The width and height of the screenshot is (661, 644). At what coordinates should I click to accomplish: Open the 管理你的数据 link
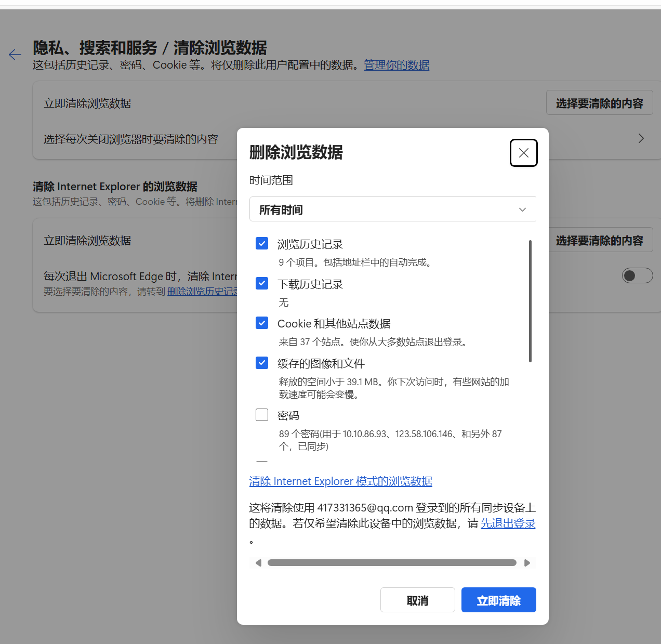click(396, 65)
